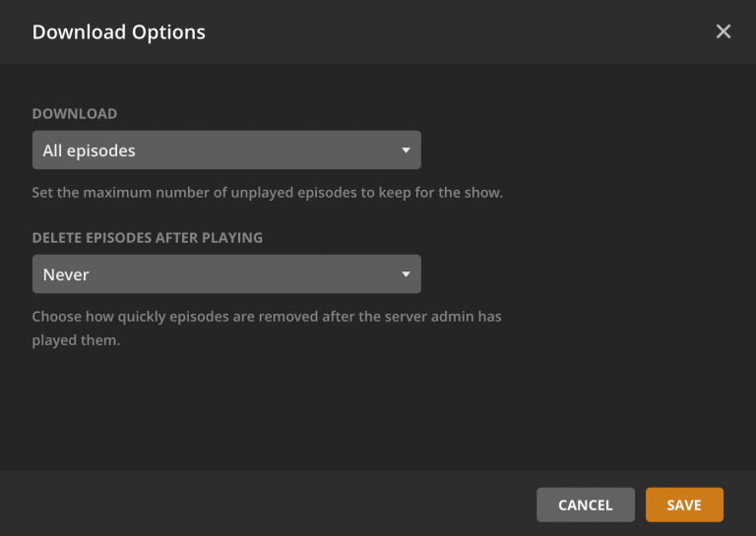
Task: Click the "Choose how quickly episodes" description line
Action: [x=267, y=317]
